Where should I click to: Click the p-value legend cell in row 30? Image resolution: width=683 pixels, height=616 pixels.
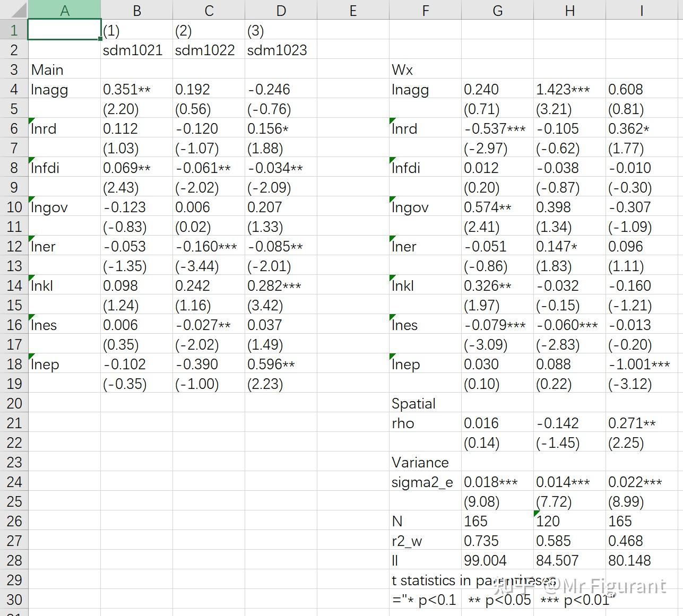pos(504,600)
